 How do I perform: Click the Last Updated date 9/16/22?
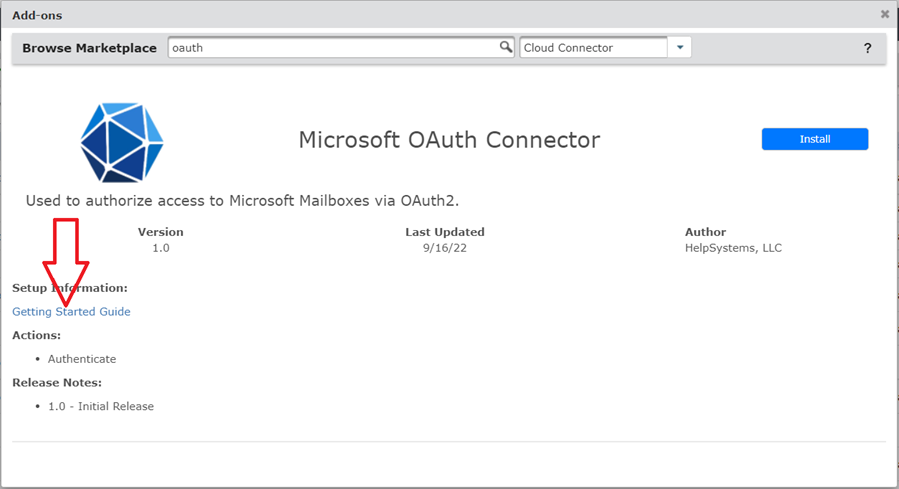(x=445, y=248)
